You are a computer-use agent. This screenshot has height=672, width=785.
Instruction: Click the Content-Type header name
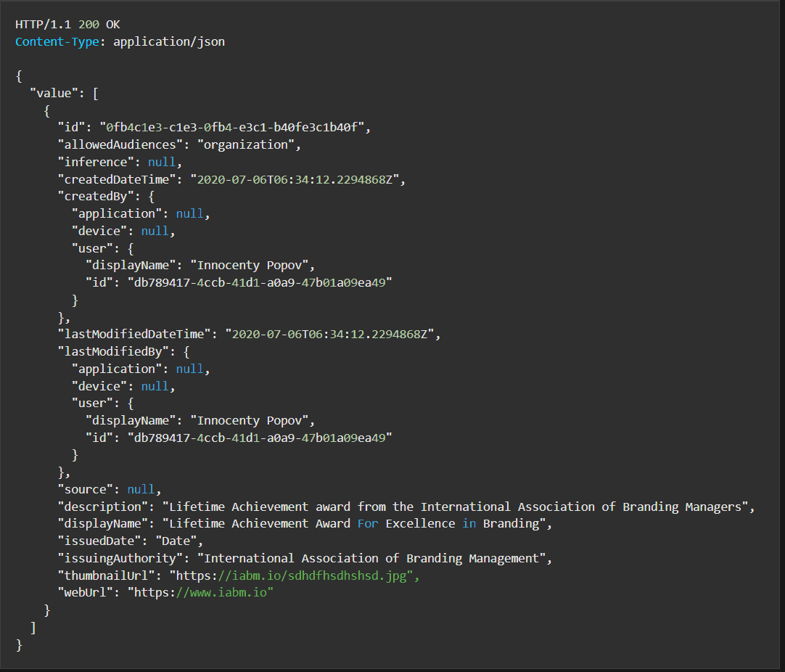coord(57,41)
